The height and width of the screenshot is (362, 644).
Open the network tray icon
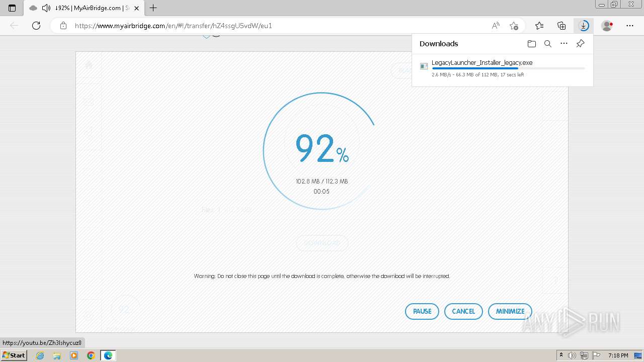coord(584,355)
